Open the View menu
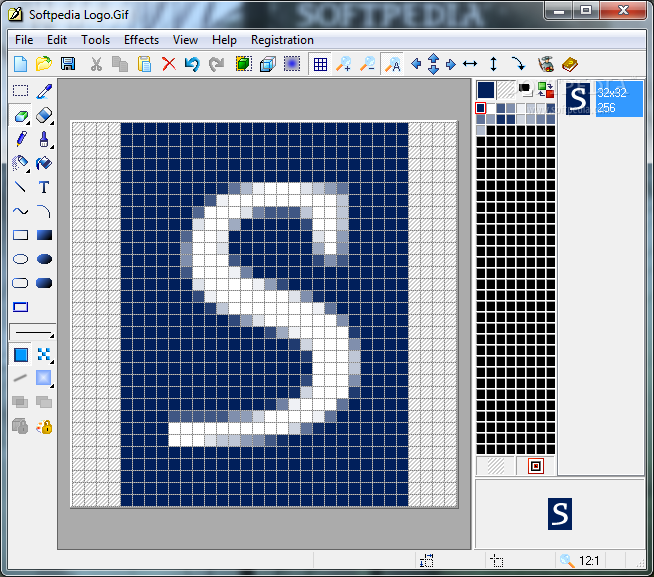The height and width of the screenshot is (577, 654). [185, 40]
